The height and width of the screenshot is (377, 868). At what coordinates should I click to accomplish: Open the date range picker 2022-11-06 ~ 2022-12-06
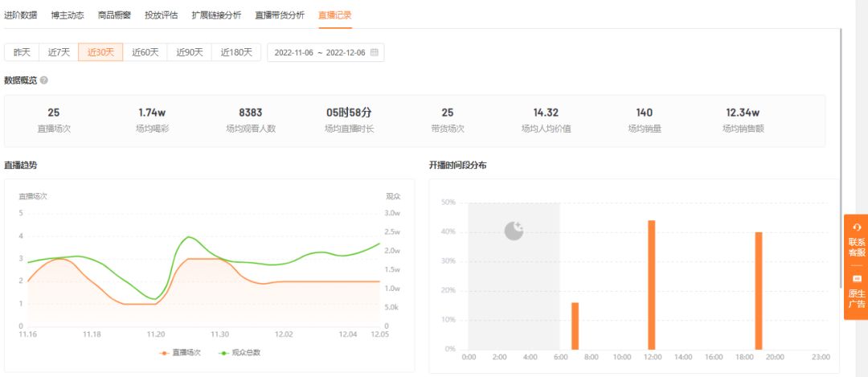point(320,52)
